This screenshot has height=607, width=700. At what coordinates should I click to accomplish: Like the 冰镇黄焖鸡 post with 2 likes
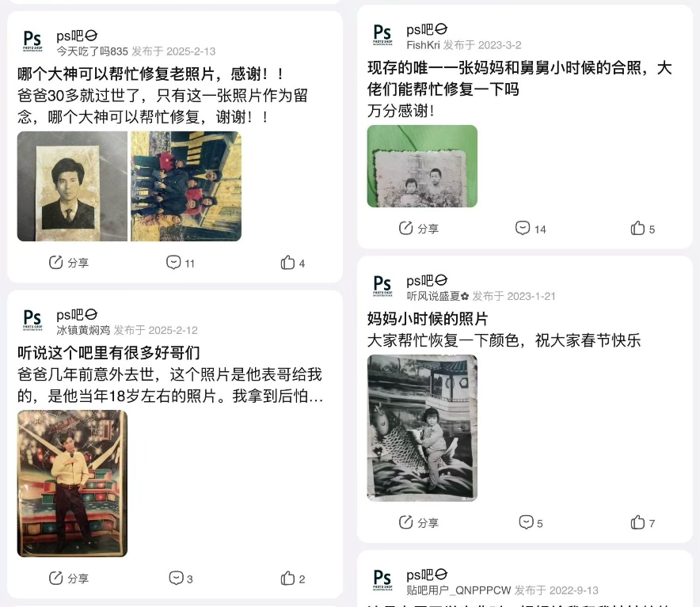[x=293, y=579]
